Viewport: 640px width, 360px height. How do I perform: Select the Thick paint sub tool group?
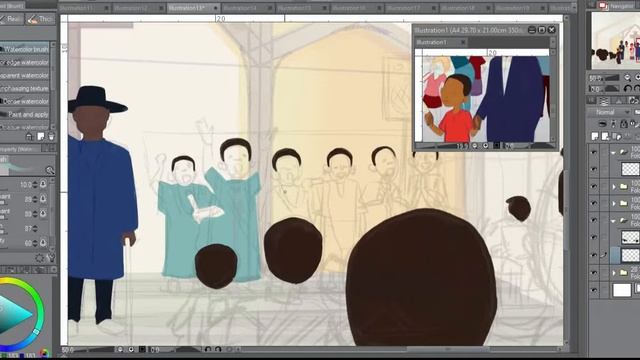(40, 19)
